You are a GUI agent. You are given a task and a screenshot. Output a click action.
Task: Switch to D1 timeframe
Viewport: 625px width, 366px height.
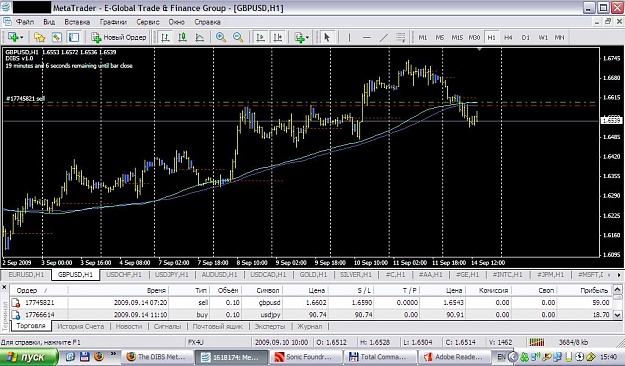[526, 37]
